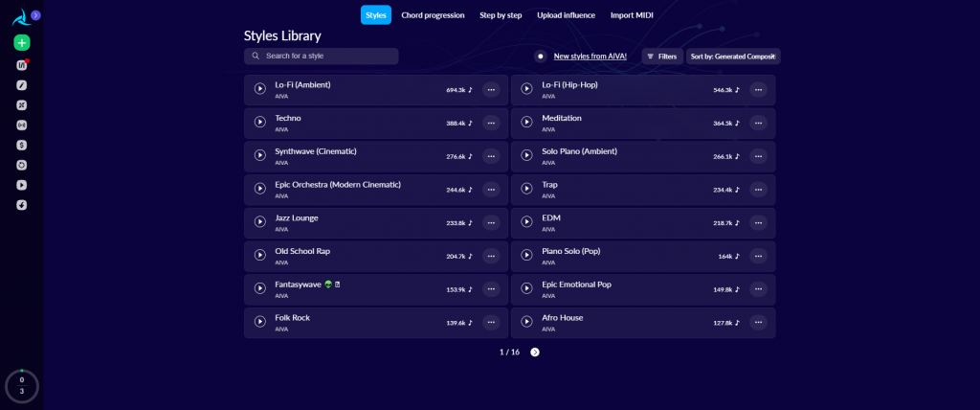Play the Lo-Fi (Hip-Hop) style preview

527,89
